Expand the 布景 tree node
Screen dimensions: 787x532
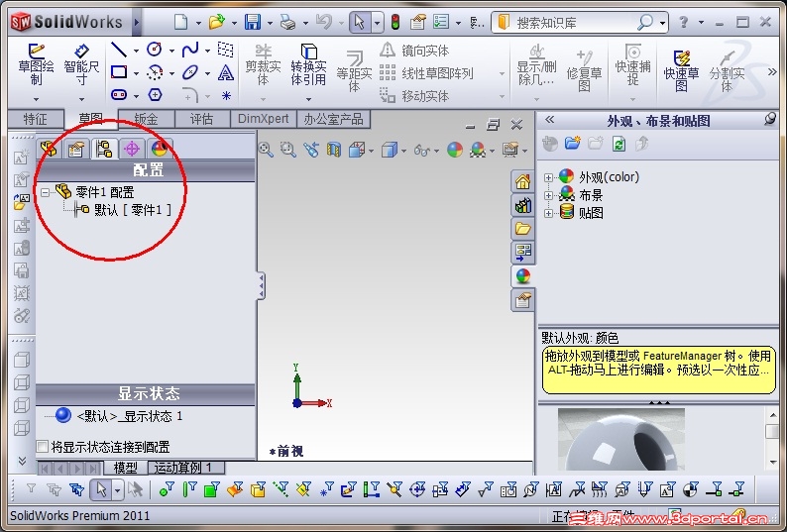tap(548, 195)
